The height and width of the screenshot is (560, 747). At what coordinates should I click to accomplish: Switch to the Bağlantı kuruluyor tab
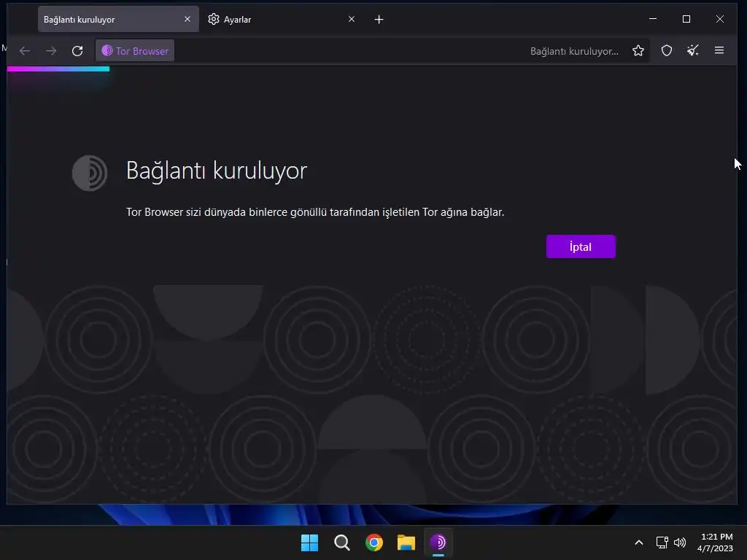[118, 20]
